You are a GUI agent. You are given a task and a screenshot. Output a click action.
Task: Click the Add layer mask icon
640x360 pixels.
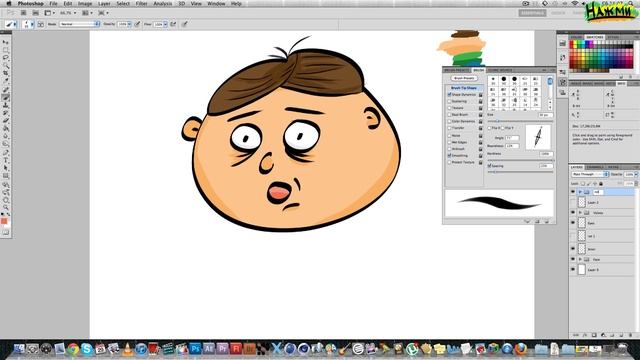594,335
